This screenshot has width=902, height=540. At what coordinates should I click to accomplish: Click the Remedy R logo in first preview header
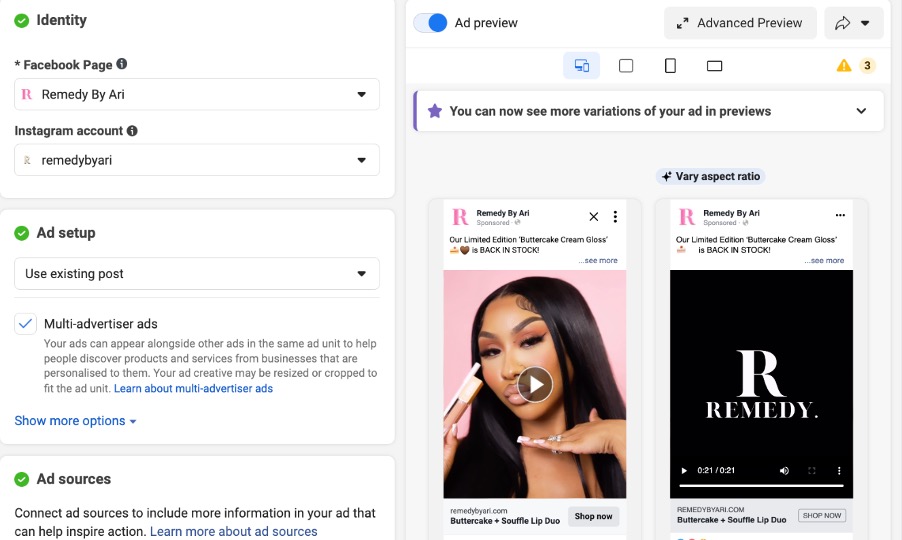coord(460,217)
